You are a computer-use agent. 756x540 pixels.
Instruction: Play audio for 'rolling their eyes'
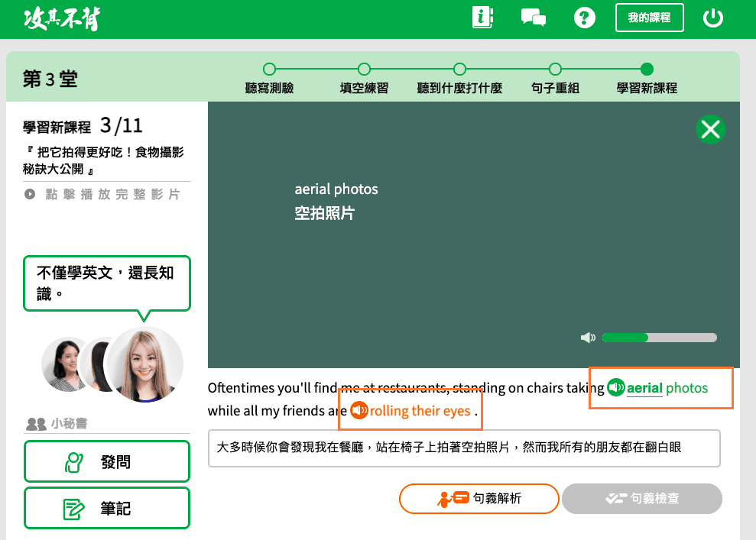pos(359,411)
